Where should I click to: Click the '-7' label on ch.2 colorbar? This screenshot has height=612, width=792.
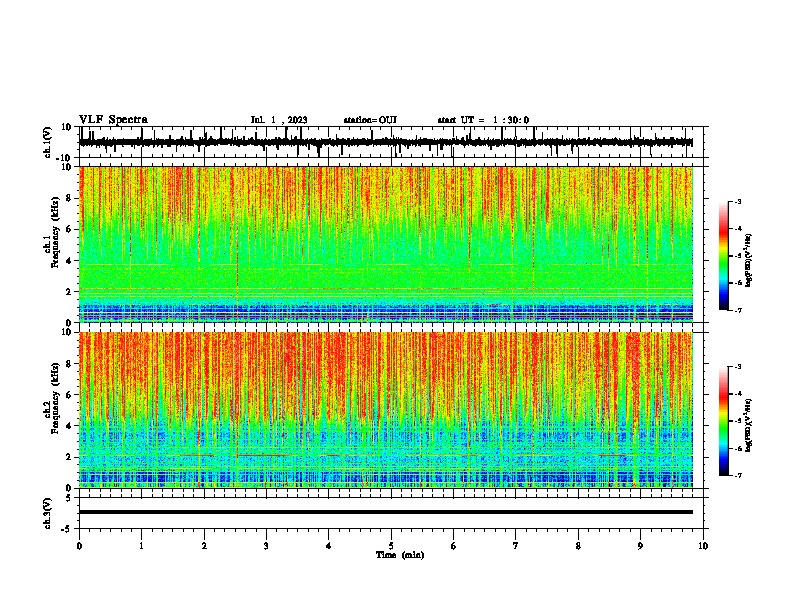738,475
